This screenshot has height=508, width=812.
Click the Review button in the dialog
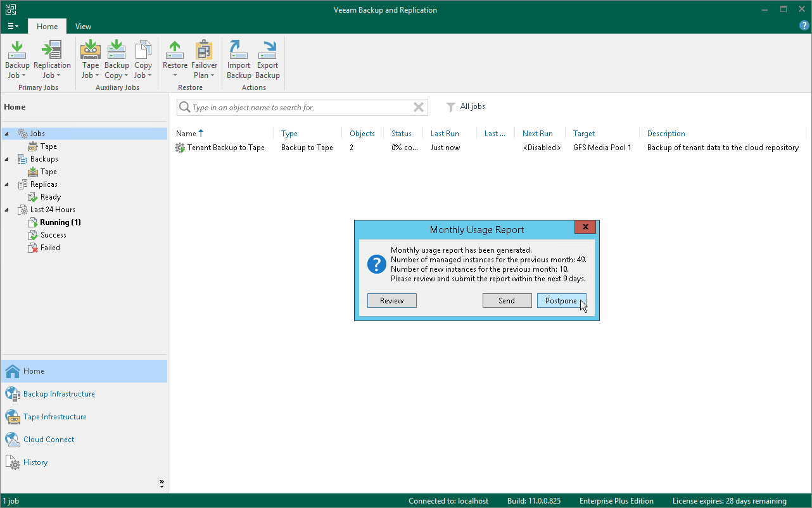pyautogui.click(x=392, y=301)
